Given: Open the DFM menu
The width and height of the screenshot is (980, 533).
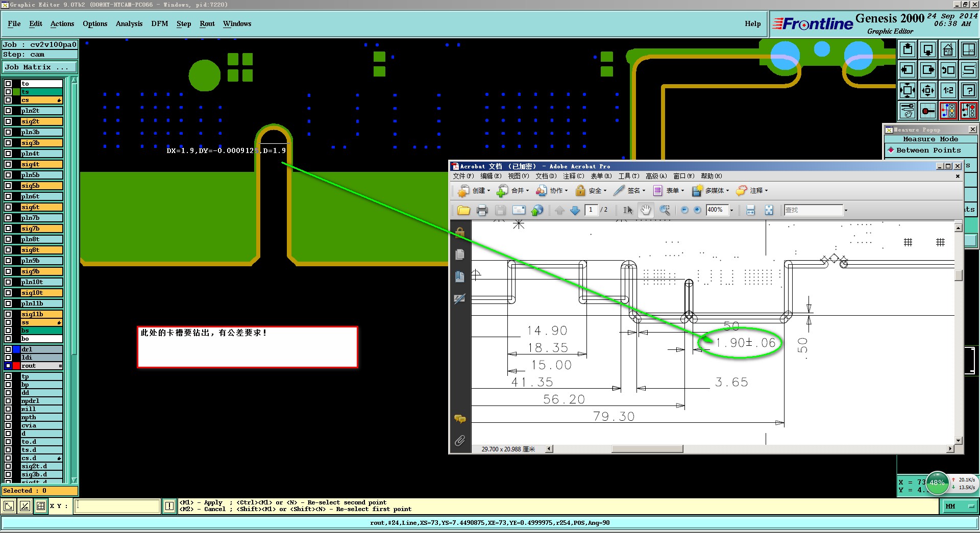Looking at the screenshot, I should [160, 23].
